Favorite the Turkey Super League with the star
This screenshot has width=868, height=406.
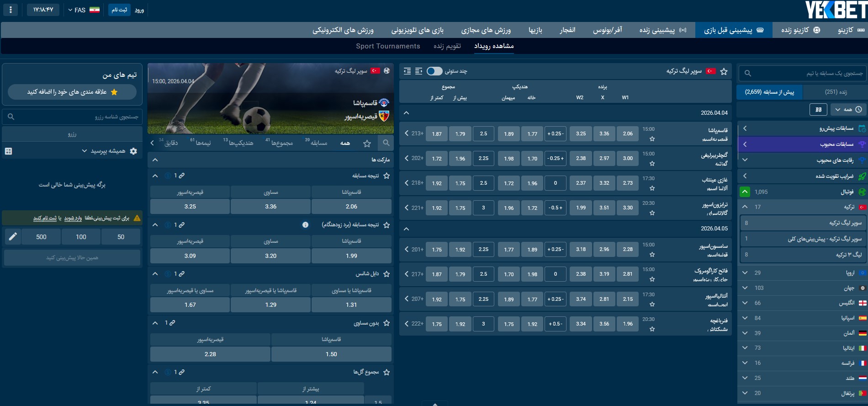pos(724,71)
